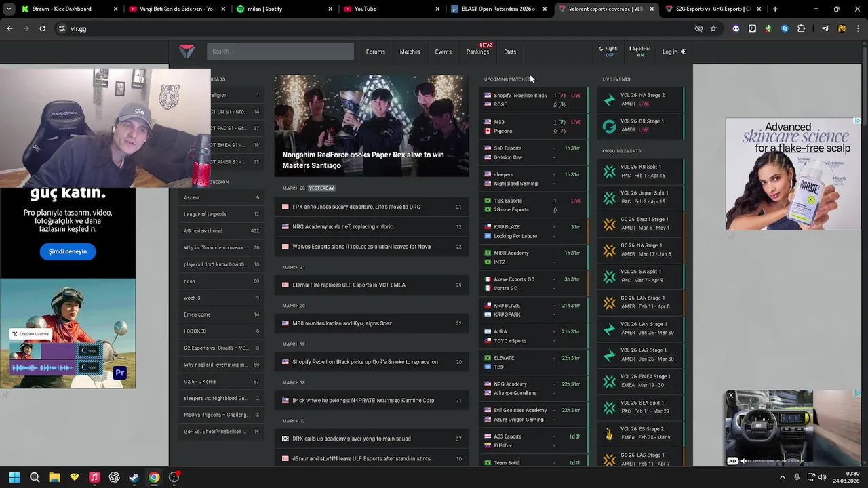Open the Forums menu

(375, 52)
